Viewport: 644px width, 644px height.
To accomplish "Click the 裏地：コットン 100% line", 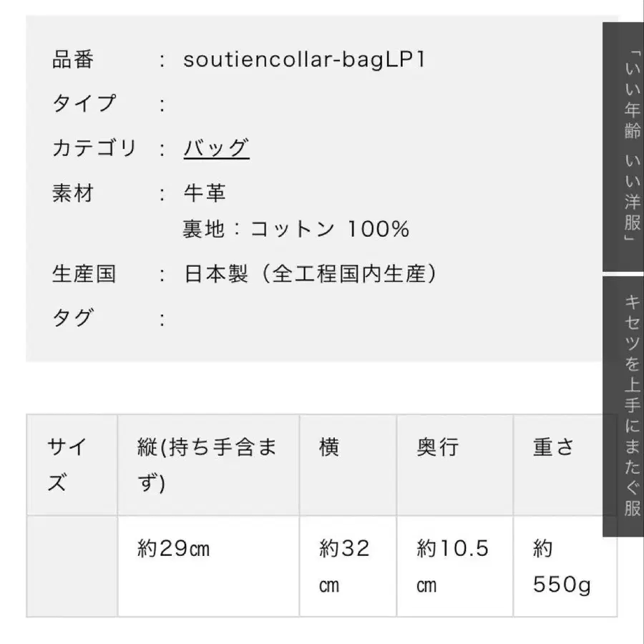I will click(296, 229).
